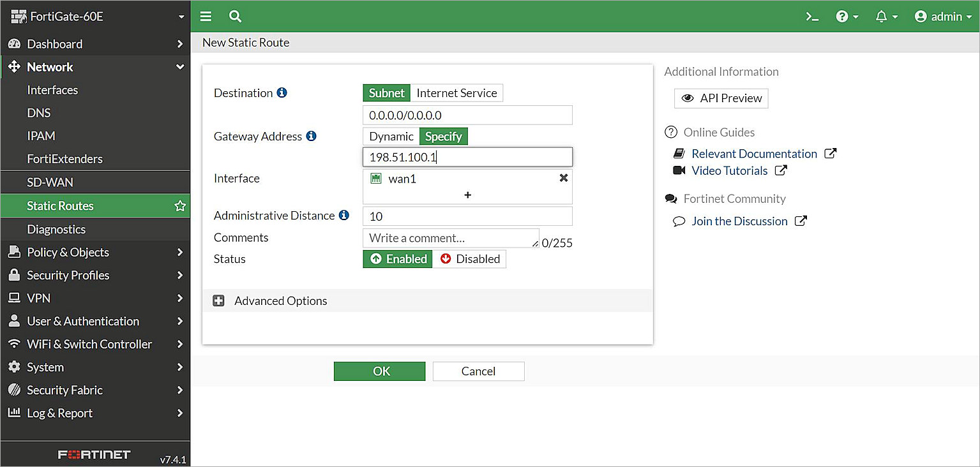Screen dimensions: 980x467
Task: Expand Advanced Options section
Action: tap(219, 301)
